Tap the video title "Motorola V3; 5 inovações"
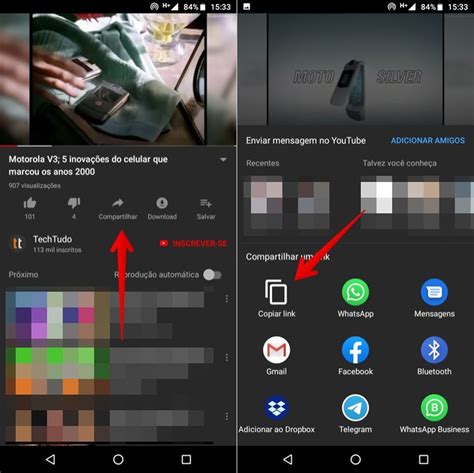 coord(88,165)
